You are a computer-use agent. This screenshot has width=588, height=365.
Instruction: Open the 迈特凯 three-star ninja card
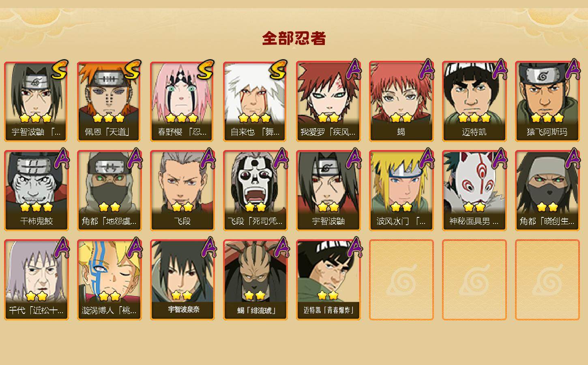pyautogui.click(x=474, y=101)
